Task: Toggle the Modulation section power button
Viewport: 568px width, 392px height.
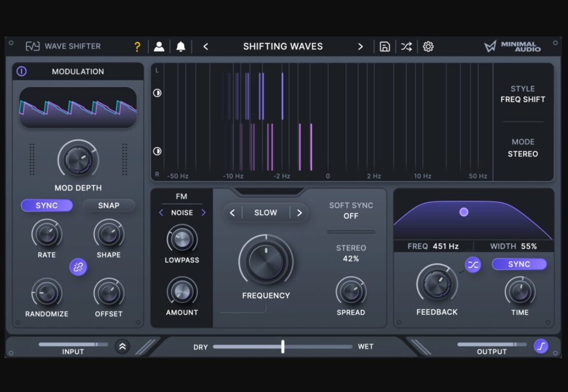Action: click(21, 71)
